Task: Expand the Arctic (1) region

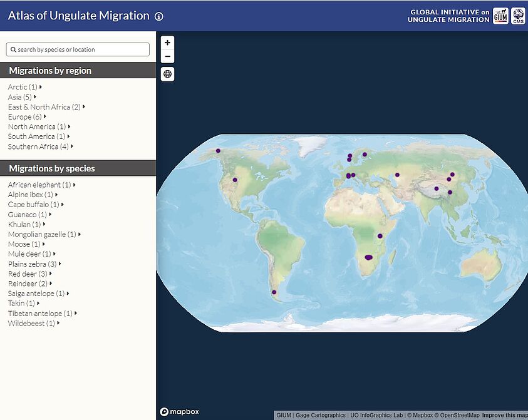Action: [x=24, y=87]
